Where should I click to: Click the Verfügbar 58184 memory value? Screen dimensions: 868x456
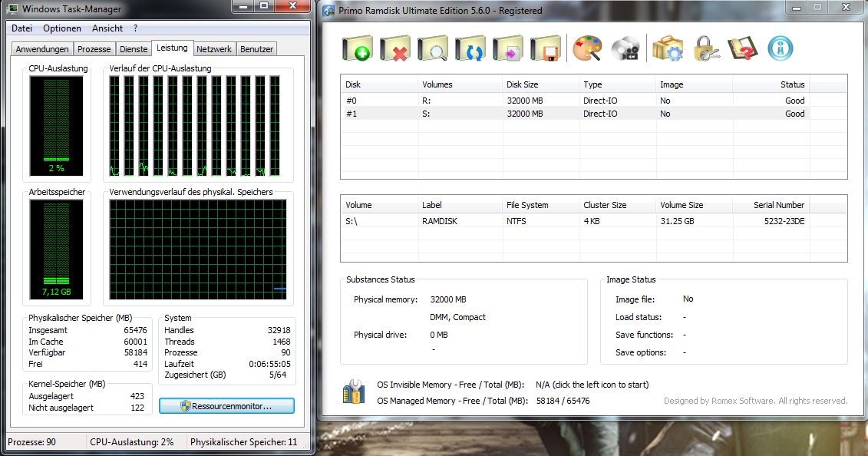pyautogui.click(x=135, y=352)
